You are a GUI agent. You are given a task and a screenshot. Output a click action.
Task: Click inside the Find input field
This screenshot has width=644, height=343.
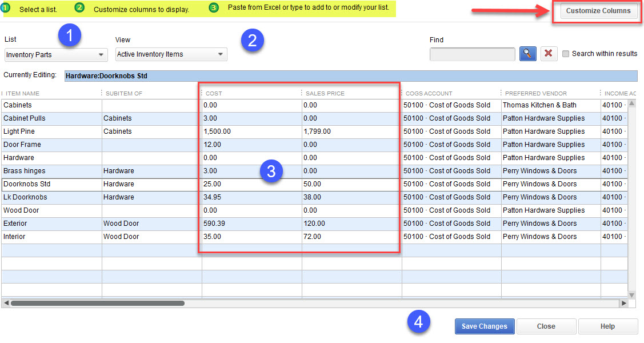click(x=473, y=54)
